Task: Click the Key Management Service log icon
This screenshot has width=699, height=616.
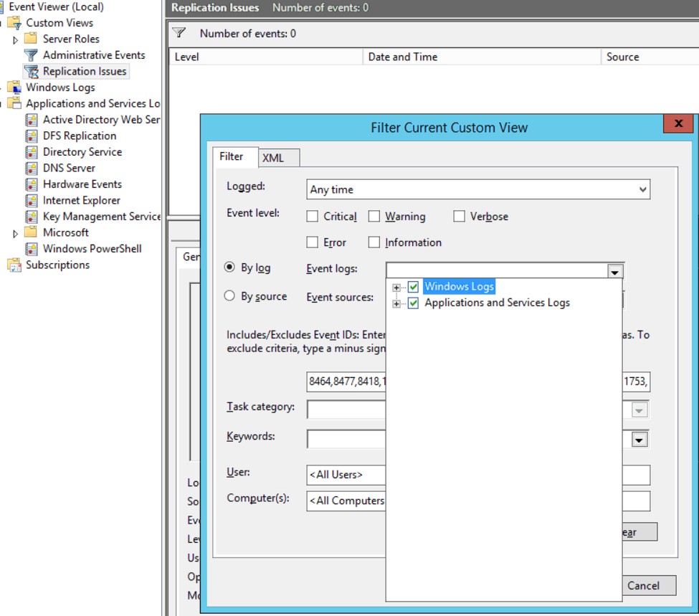Action: (32, 217)
